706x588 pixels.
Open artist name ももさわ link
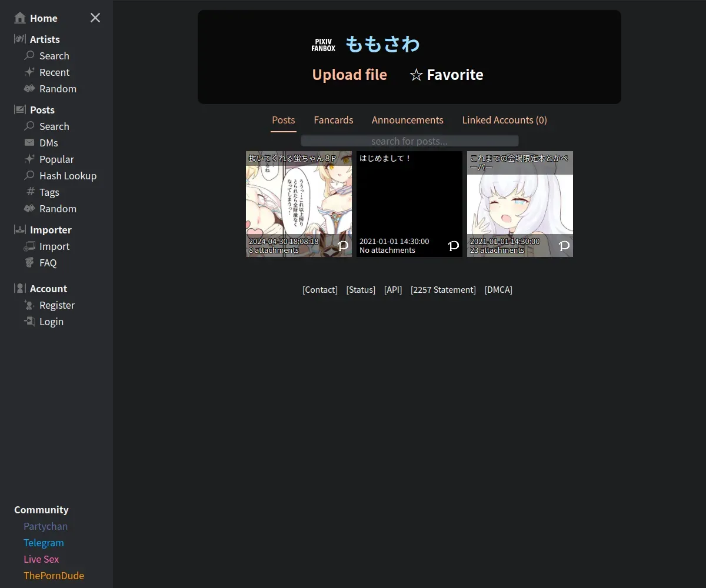pyautogui.click(x=382, y=44)
